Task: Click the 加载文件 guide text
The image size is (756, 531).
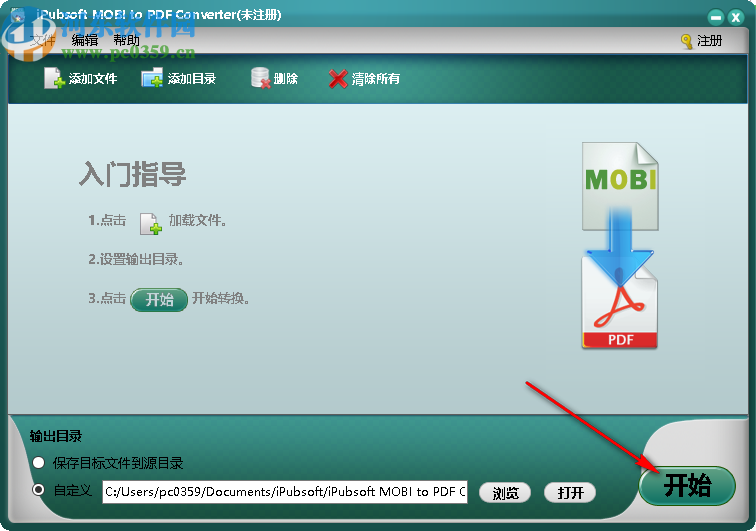Action: (x=197, y=220)
